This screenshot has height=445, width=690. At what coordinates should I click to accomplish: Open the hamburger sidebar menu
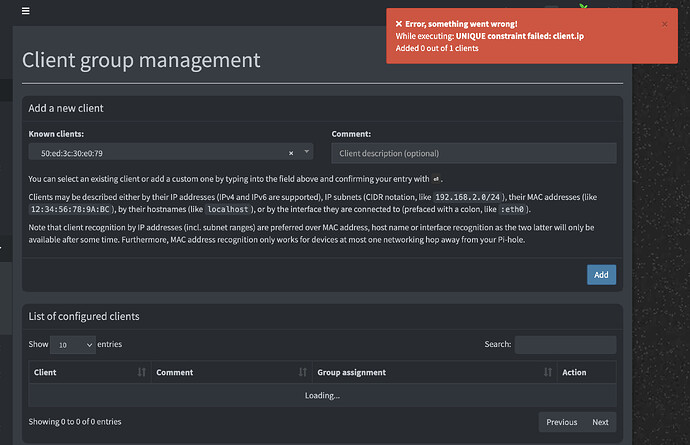coord(26,11)
